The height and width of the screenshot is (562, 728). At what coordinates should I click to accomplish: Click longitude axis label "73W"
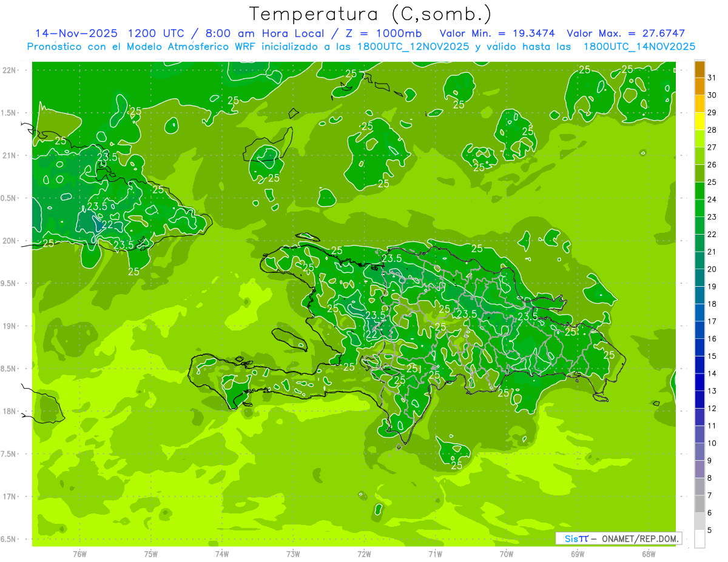(x=293, y=554)
